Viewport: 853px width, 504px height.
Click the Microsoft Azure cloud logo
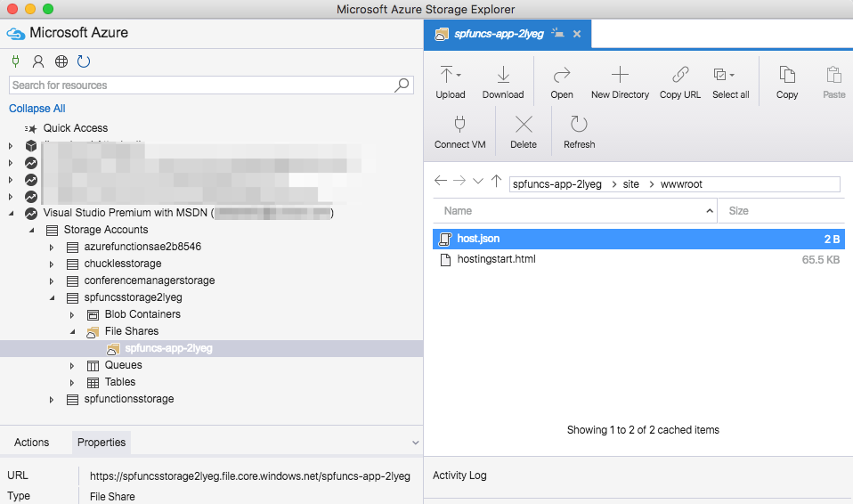point(16,34)
